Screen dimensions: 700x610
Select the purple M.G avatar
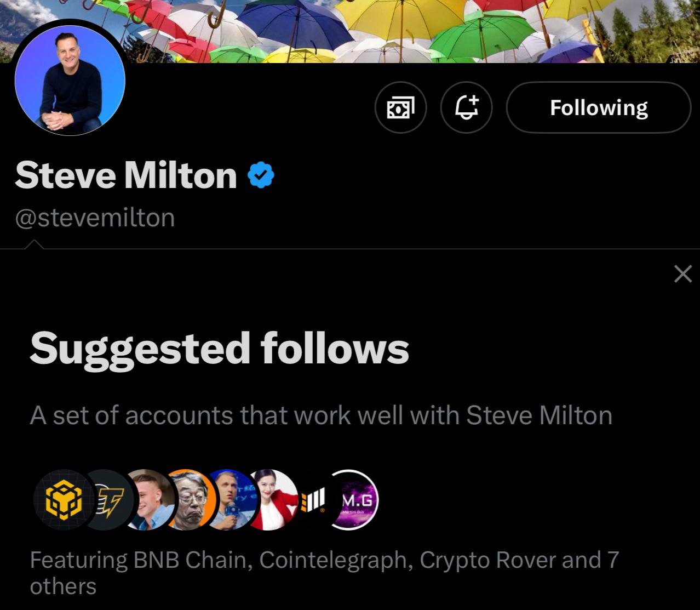pos(355,500)
